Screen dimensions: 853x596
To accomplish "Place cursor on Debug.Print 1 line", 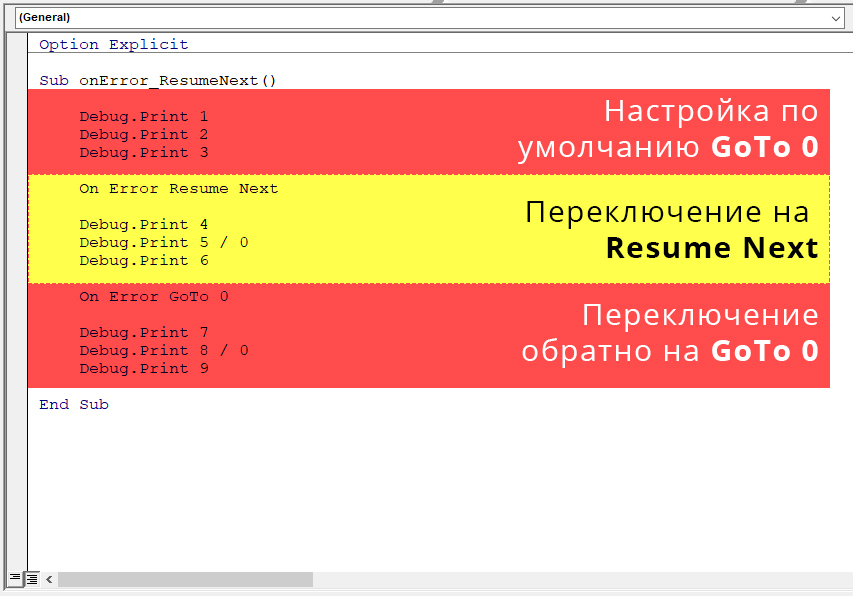I will pos(144,116).
